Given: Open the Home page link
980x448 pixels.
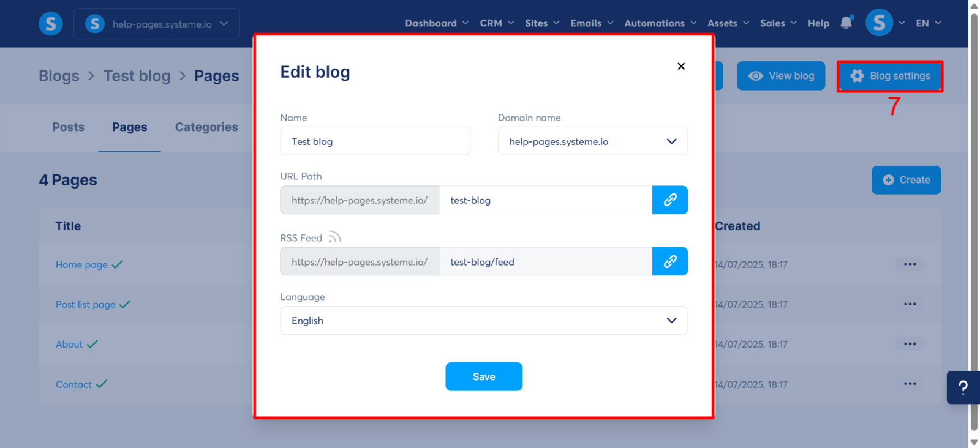Looking at the screenshot, I should tap(81, 264).
